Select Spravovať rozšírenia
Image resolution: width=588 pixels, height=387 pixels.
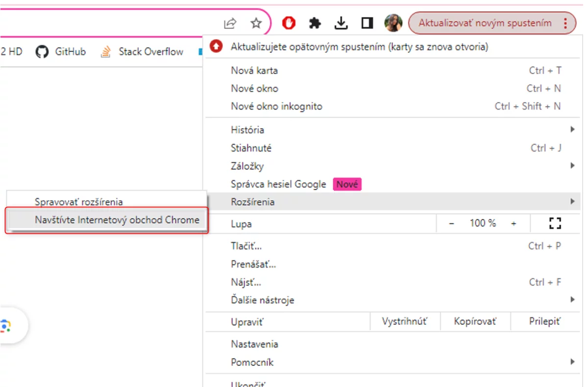78,201
